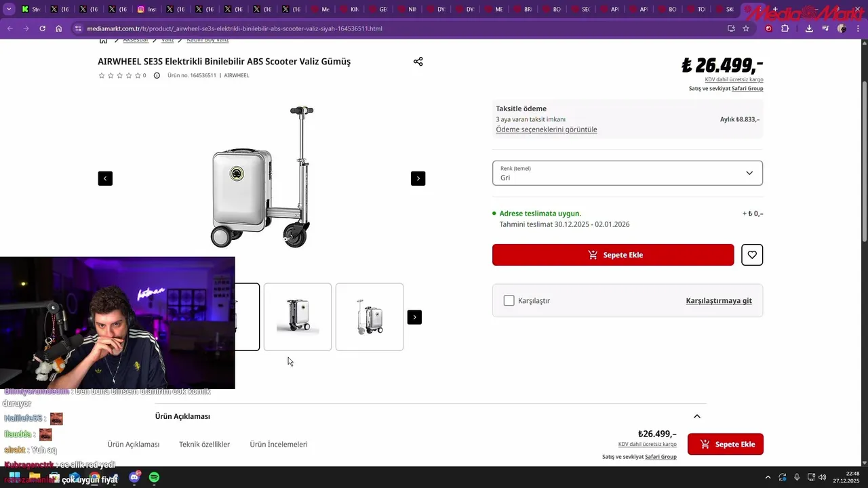Viewport: 868px width, 488px height.
Task: Select the second product thumbnail image
Action: (298, 317)
